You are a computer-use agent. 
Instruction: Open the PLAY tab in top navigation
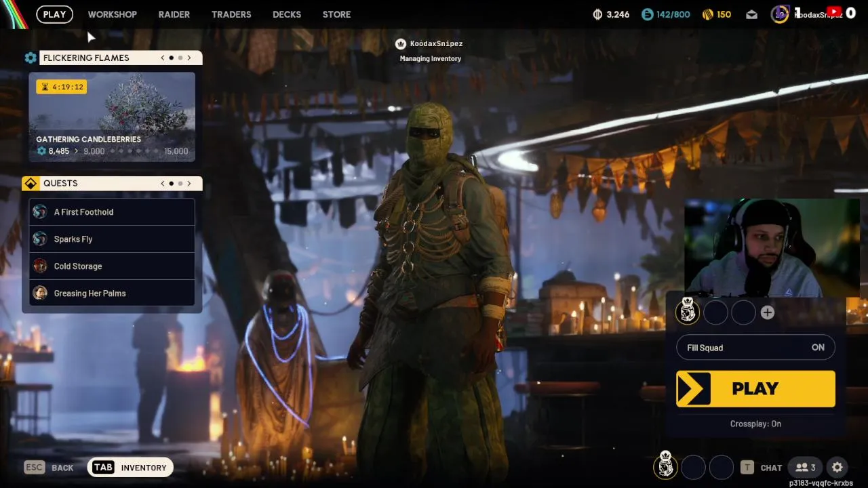click(x=55, y=14)
